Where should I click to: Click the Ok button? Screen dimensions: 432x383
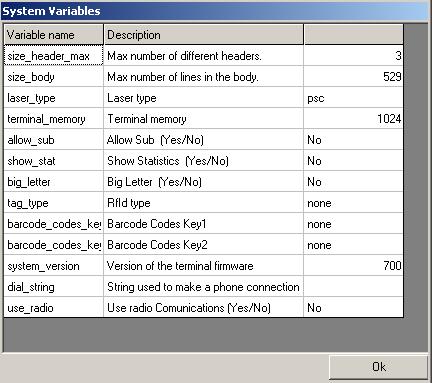[378, 367]
